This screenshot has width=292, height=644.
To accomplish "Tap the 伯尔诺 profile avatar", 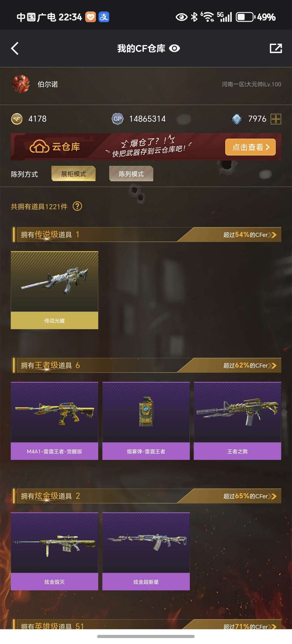I will point(21,84).
